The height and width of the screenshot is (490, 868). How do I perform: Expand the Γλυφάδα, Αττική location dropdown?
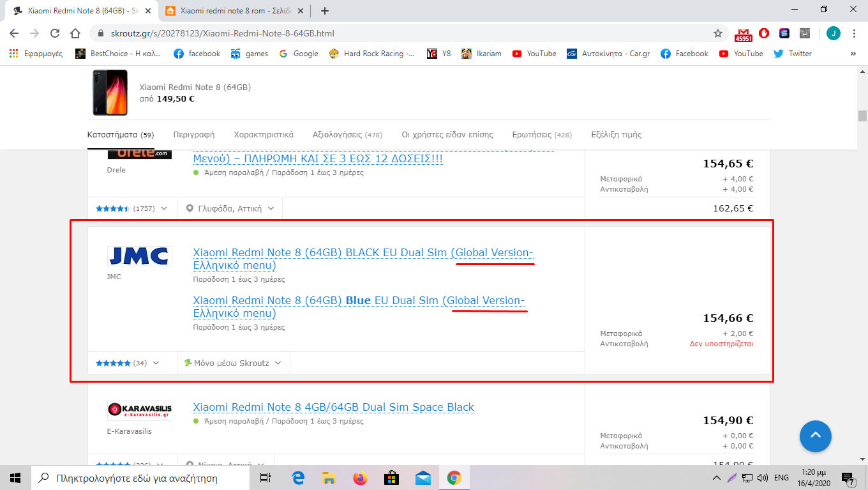pyautogui.click(x=230, y=208)
